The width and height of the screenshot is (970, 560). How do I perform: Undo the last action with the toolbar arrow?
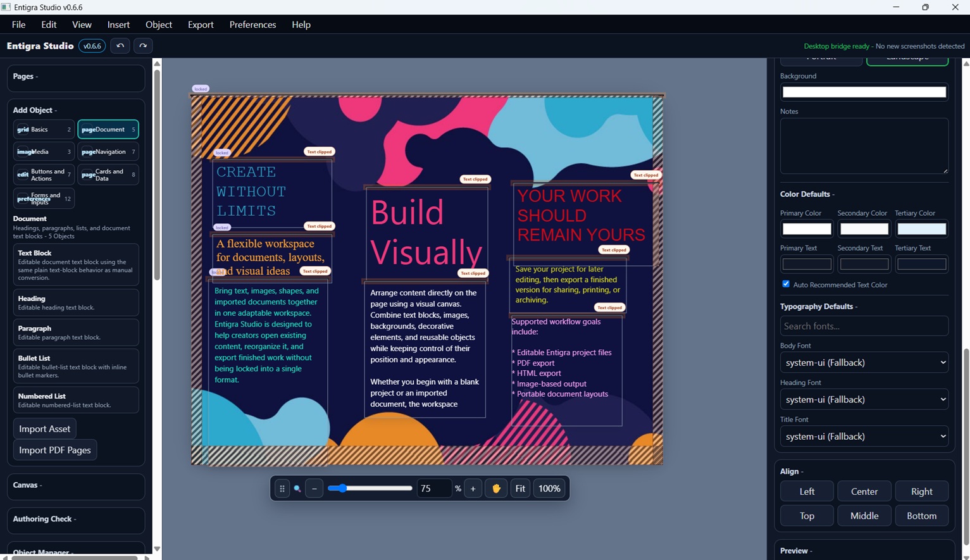pos(120,46)
